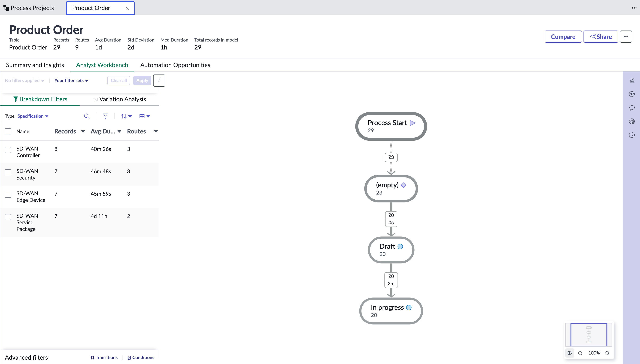Click the Compare button

pyautogui.click(x=563, y=37)
